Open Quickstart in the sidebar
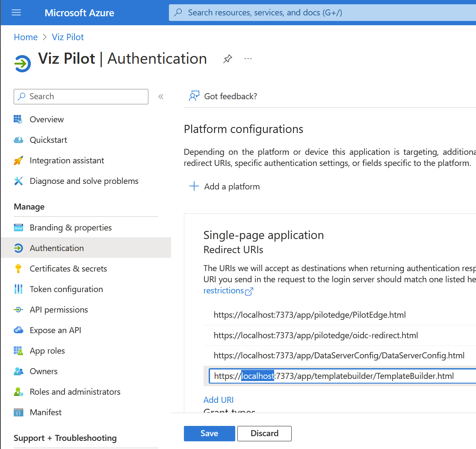 [x=48, y=140]
